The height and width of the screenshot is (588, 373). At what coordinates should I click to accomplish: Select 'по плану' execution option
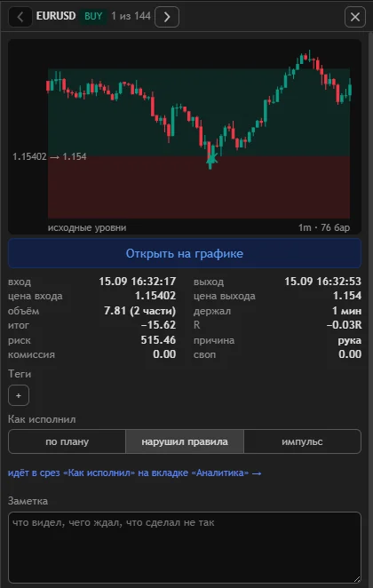(67, 441)
